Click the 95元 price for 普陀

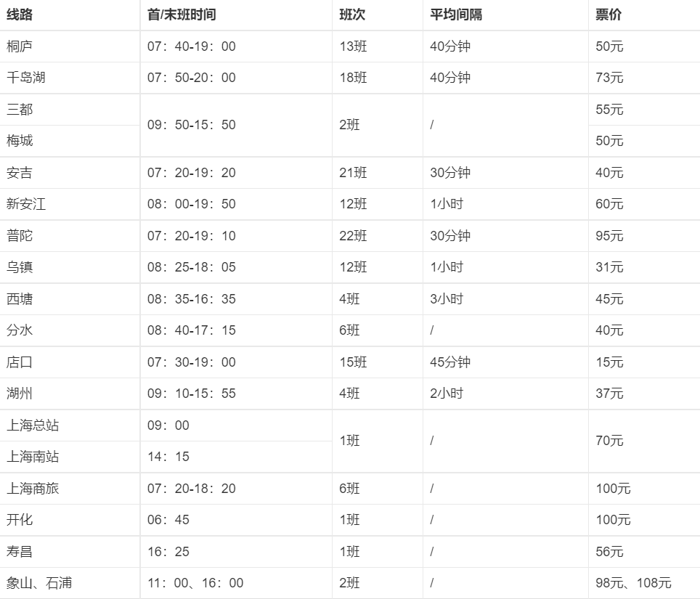click(x=609, y=236)
